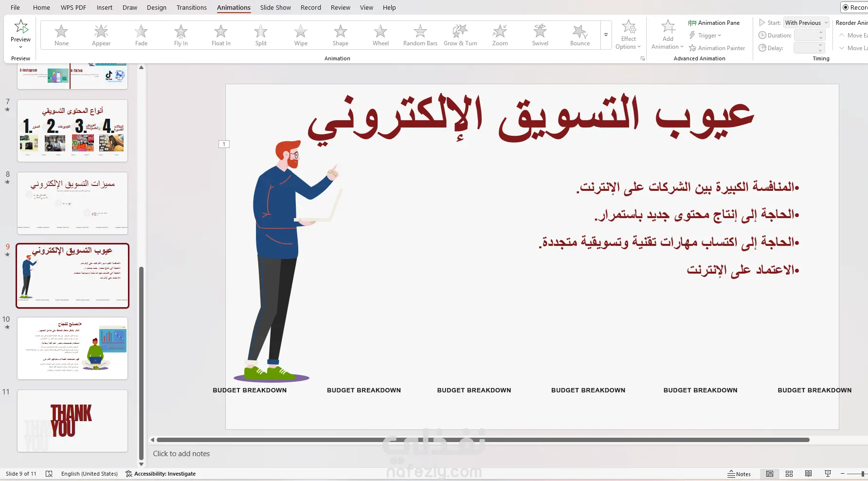Click Move Earlier reorder button
This screenshot has height=481, width=868.
point(854,36)
